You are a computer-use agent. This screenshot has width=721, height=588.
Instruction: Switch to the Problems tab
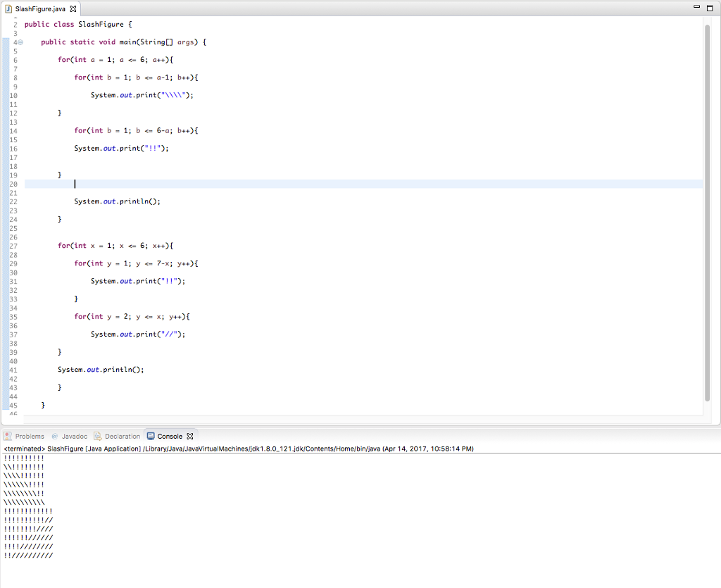tap(30, 436)
